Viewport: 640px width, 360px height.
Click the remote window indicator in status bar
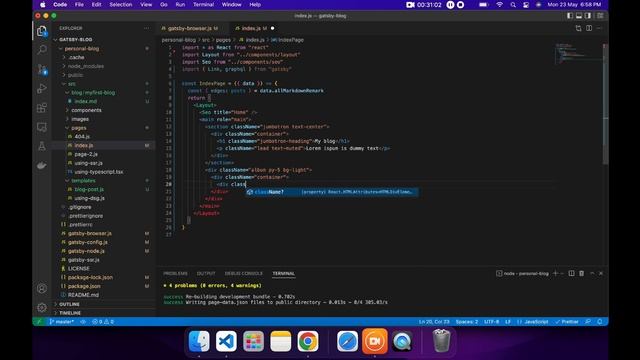[x=39, y=322]
